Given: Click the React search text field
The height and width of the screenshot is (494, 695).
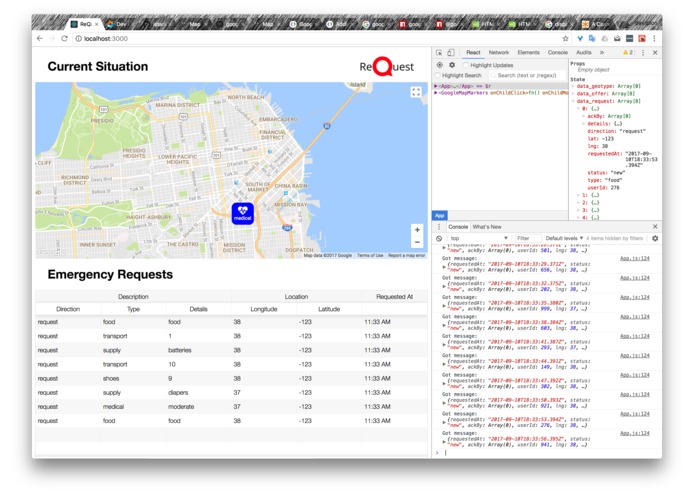Looking at the screenshot, I should [529, 76].
